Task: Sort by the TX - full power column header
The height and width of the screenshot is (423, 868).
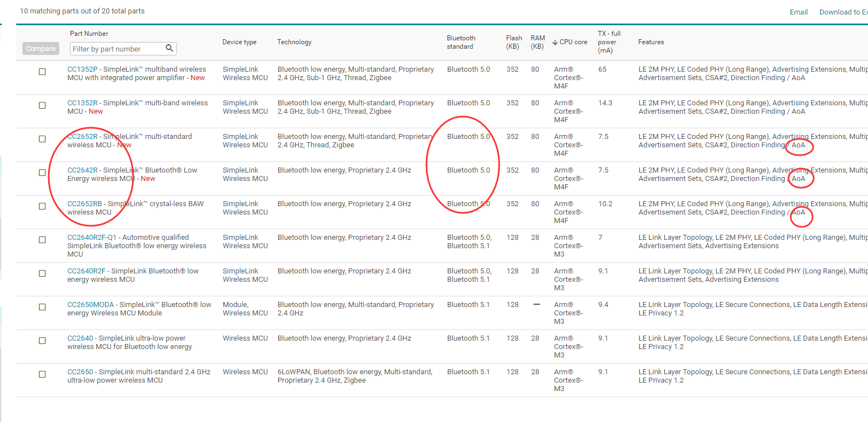Action: click(609, 42)
